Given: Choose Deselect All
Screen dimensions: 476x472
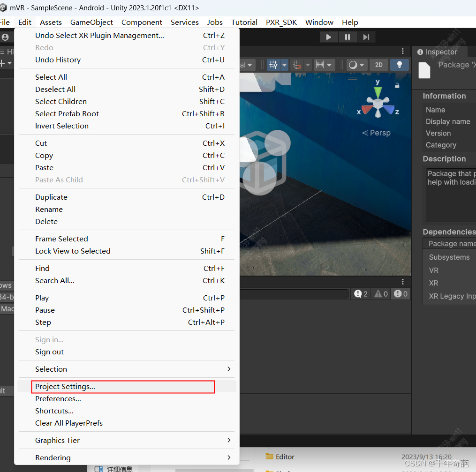Looking at the screenshot, I should [127, 89].
